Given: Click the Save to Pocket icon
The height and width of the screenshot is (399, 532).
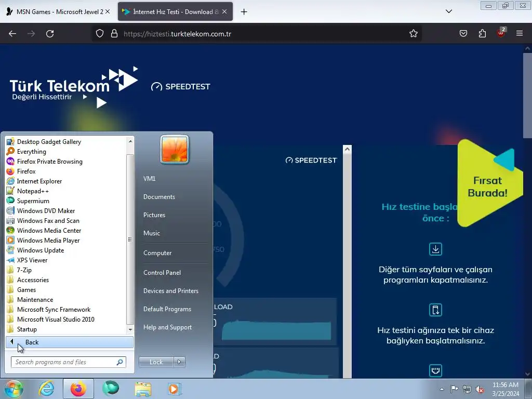Looking at the screenshot, I should tap(463, 34).
